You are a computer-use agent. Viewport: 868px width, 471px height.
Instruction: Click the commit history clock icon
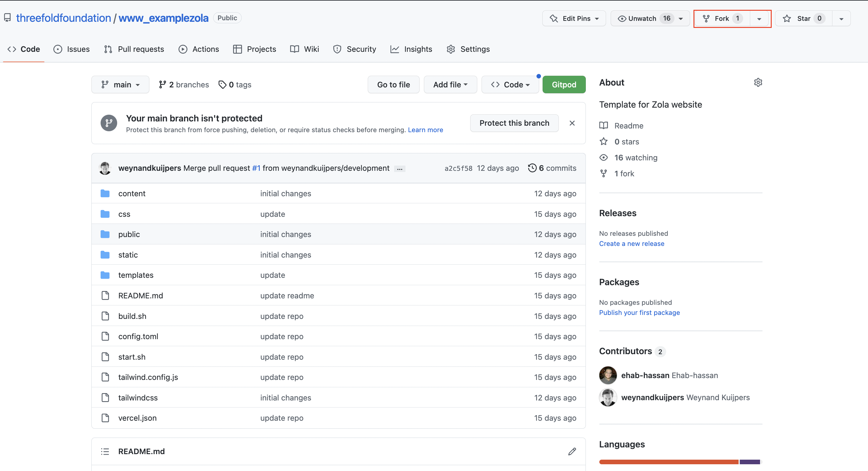tap(532, 168)
